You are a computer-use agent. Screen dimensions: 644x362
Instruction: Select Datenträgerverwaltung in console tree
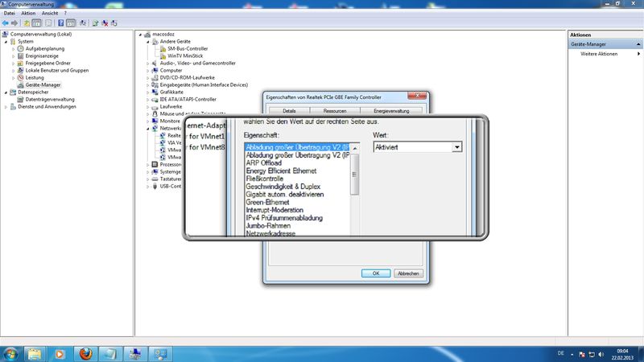click(50, 99)
